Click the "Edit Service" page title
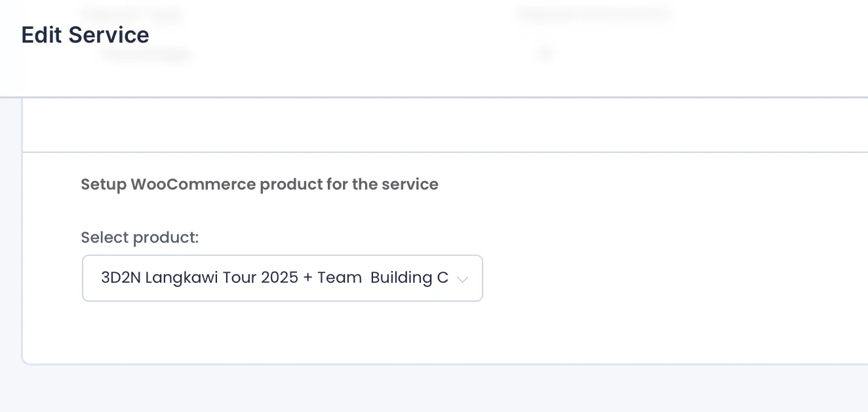The height and width of the screenshot is (412, 868). pos(85,35)
